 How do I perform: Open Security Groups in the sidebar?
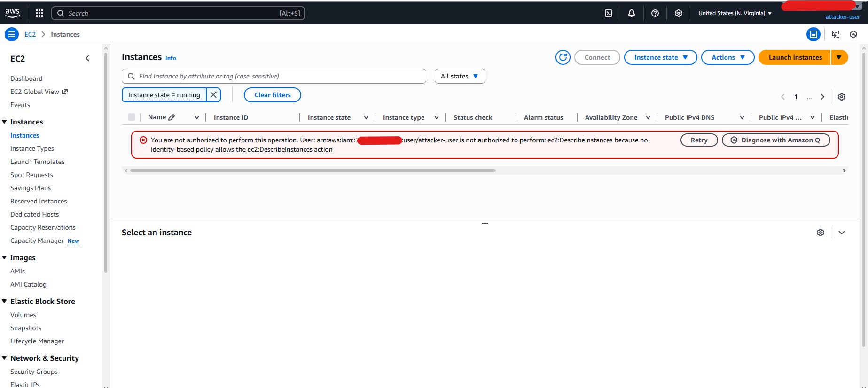tap(34, 372)
